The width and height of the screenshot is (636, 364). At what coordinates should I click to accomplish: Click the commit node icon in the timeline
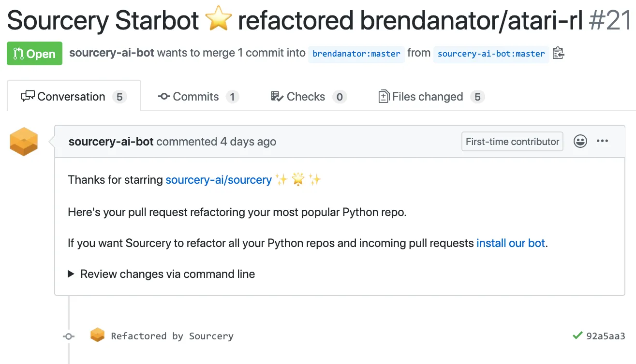[x=68, y=336]
